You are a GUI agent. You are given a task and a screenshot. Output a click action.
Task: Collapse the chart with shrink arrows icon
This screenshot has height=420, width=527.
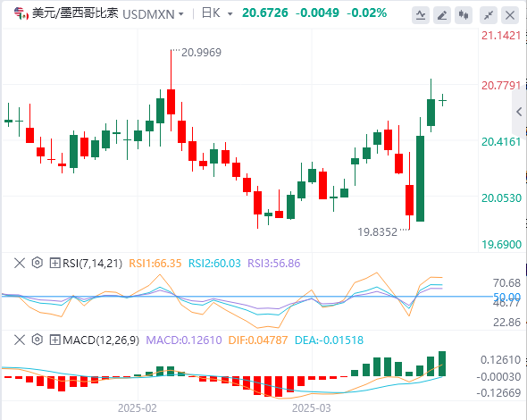click(x=489, y=15)
